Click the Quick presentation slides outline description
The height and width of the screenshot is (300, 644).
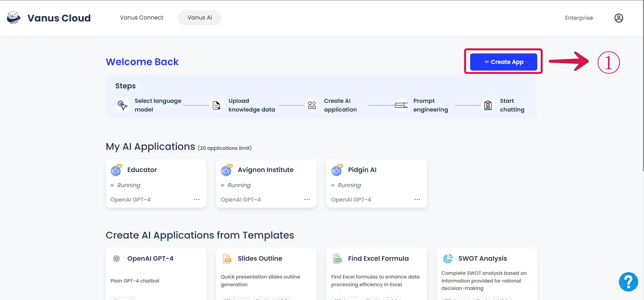(260, 281)
